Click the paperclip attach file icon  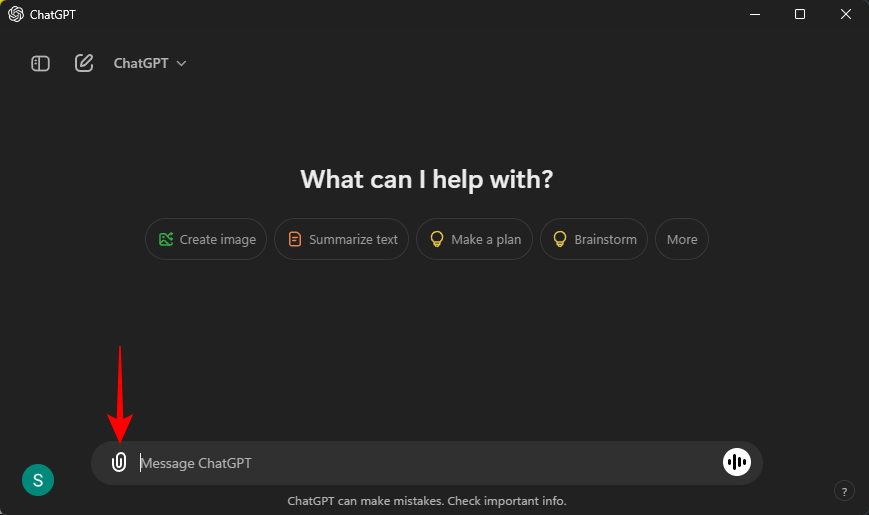119,463
